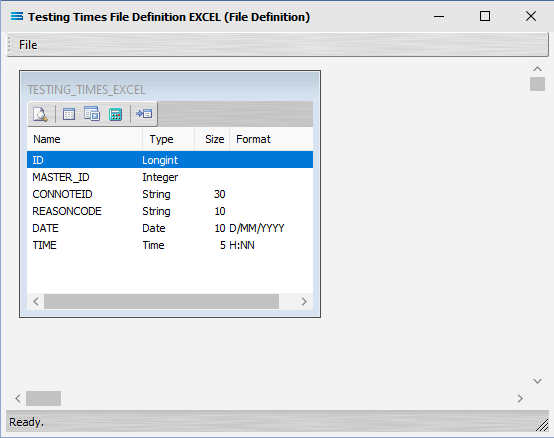Click window vertical scrollbar down arrow
Screen dimensions: 554x438
(537, 381)
